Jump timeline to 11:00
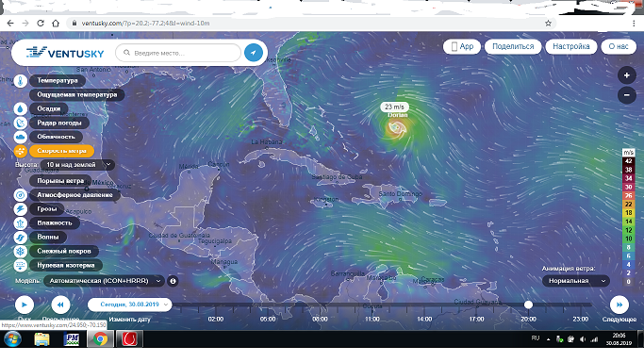This screenshot has width=644, height=362. 372,319
